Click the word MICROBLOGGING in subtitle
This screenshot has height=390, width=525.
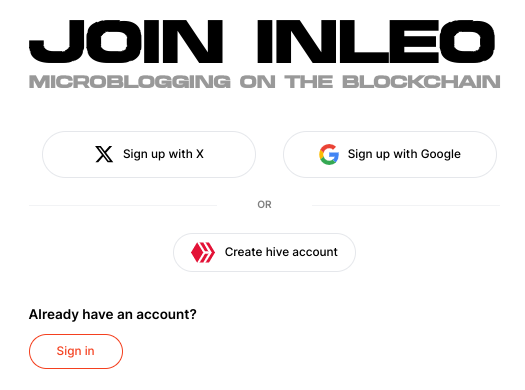click(130, 82)
